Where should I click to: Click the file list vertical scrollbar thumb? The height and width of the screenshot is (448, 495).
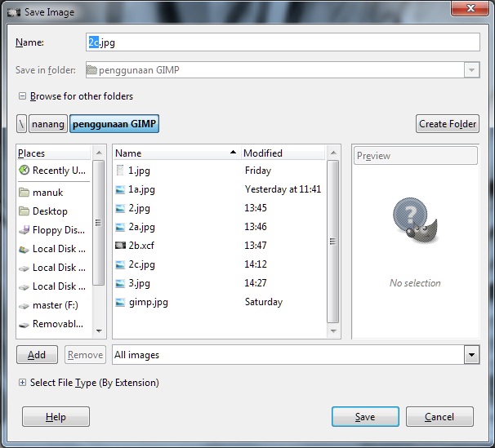coord(333,242)
